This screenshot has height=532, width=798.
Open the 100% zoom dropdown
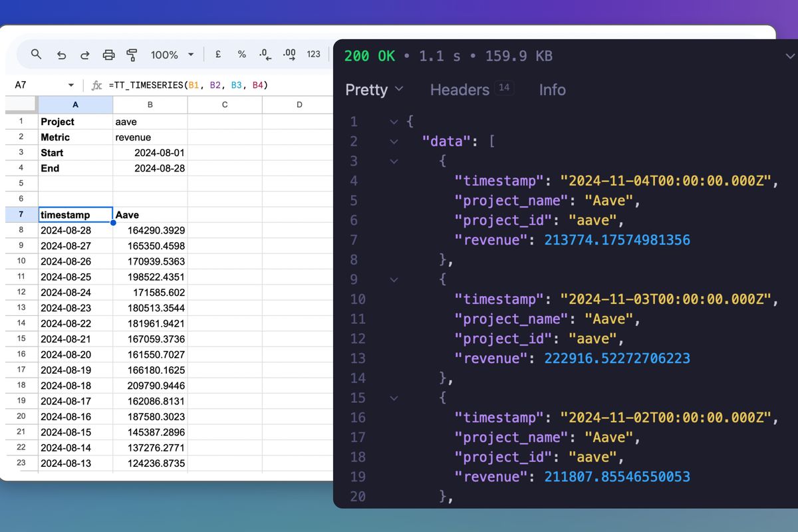[172, 55]
